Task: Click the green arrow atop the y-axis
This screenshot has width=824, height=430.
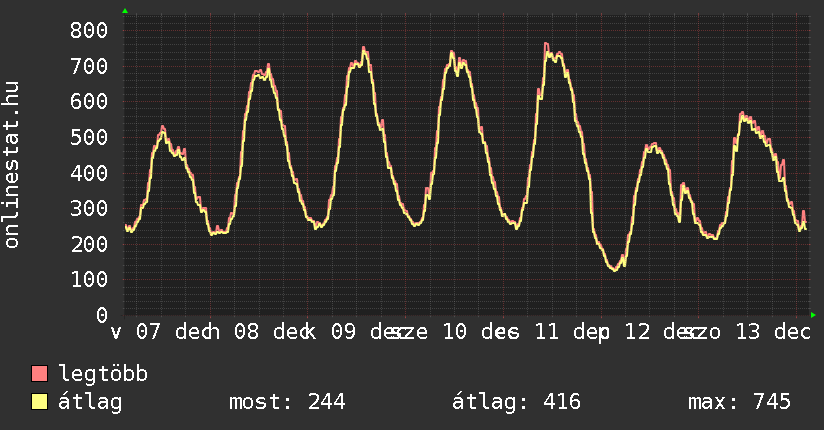Action: point(125,11)
